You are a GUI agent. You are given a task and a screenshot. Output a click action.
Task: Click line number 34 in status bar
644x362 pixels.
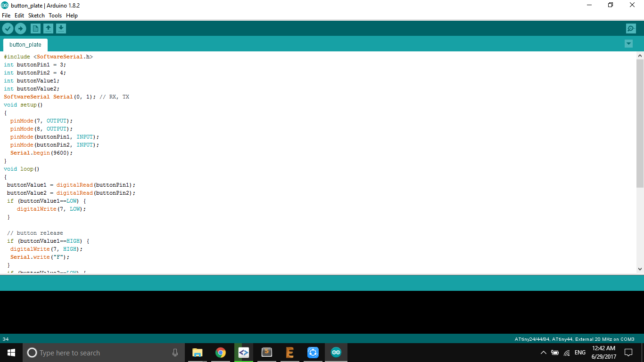coord(6,339)
